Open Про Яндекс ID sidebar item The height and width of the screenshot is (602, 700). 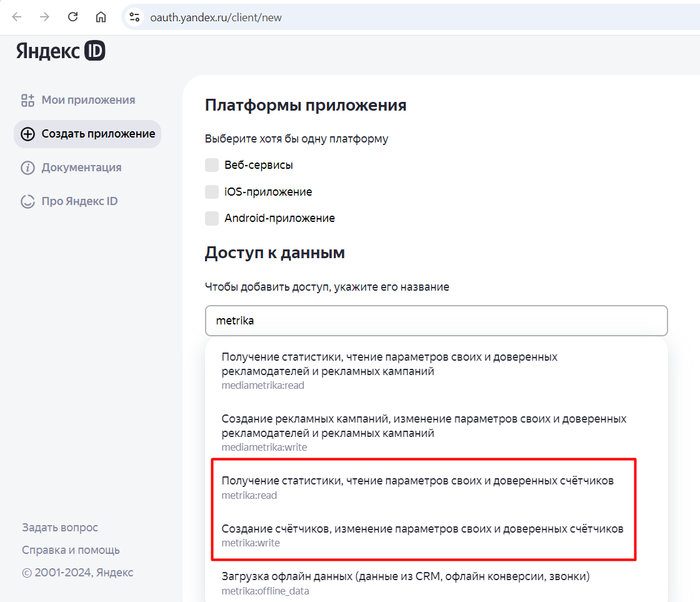(69, 201)
